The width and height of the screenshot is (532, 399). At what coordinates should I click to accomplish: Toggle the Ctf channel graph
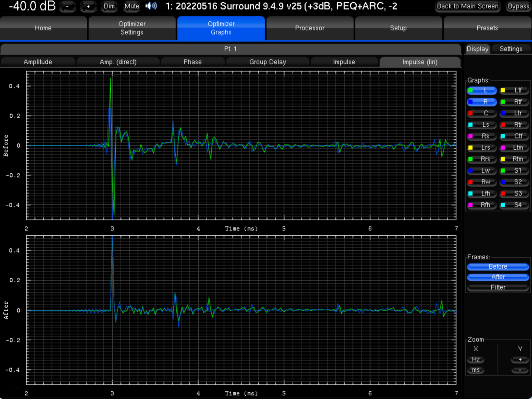(x=514, y=136)
